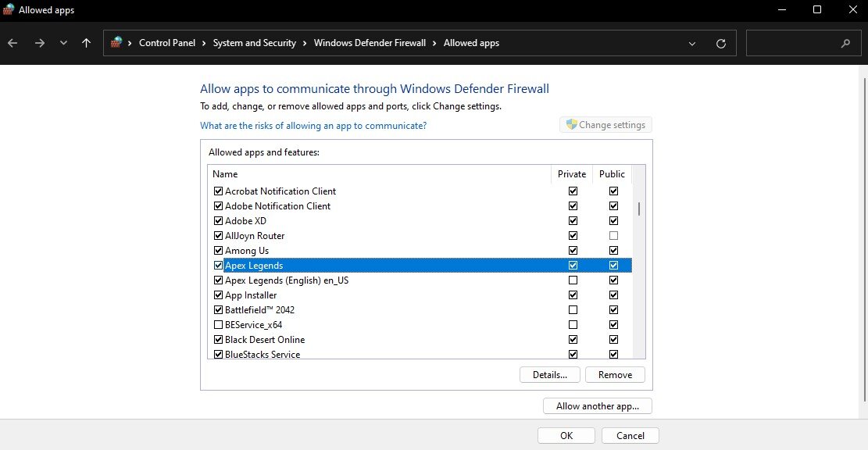Click inside the search input field
868x450 pixels.
pos(791,44)
